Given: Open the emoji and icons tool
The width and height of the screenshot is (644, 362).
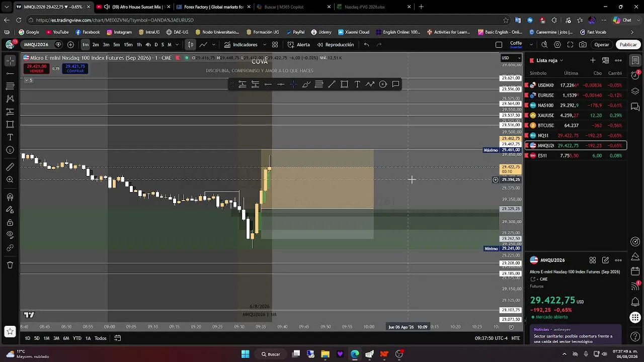Looking at the screenshot, I should (x=10, y=150).
